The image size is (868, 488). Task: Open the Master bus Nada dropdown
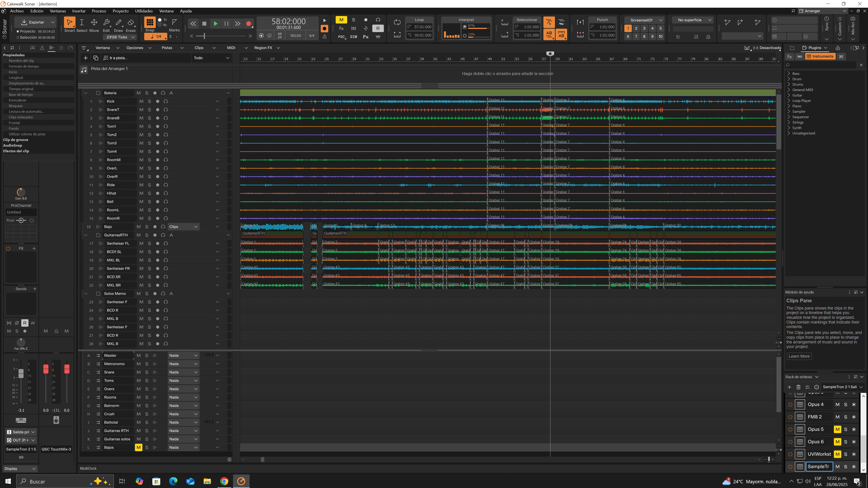pos(183,356)
